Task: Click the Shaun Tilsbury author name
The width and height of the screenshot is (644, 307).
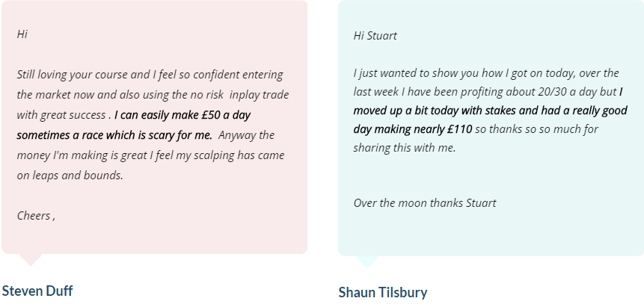Action: pyautogui.click(x=383, y=292)
